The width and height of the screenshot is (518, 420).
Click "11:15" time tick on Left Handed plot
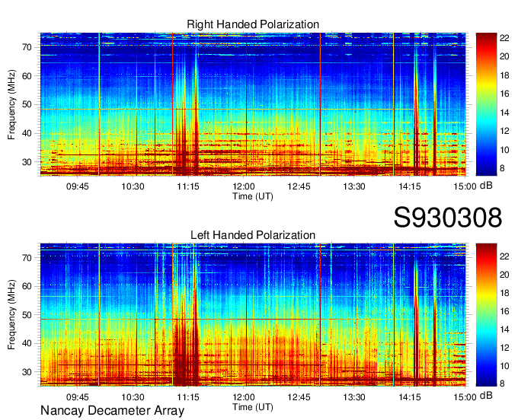point(188,397)
